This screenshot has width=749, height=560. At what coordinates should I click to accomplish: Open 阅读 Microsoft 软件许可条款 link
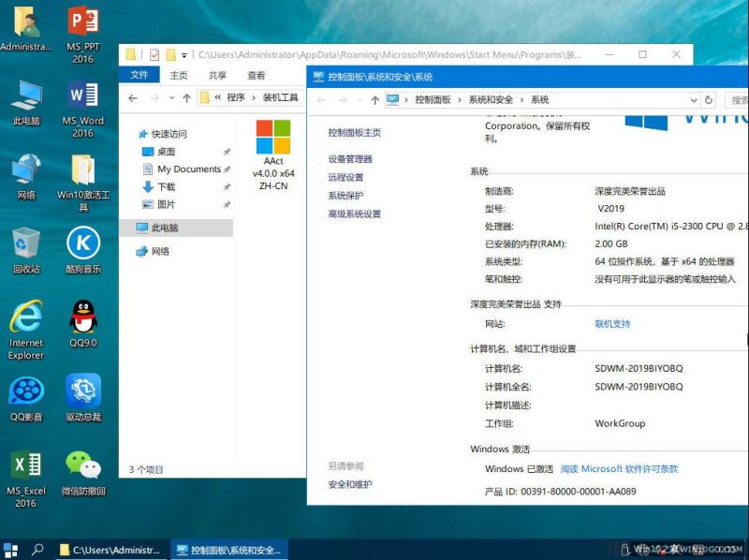pos(619,468)
